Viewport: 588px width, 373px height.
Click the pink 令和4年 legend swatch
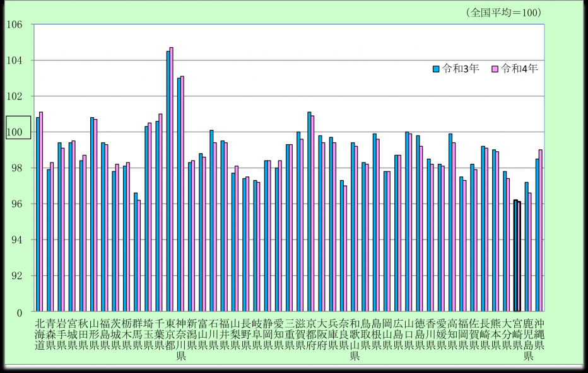(495, 69)
